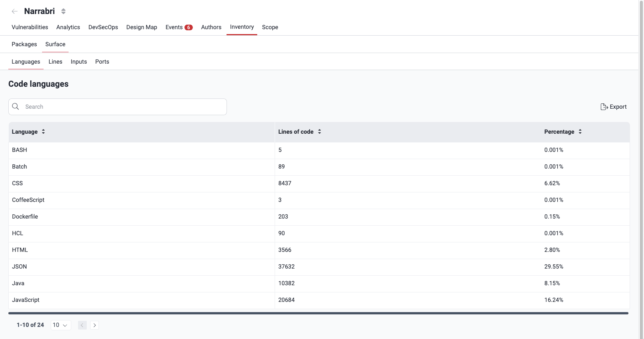
Task: Open the Authors tab
Action: [211, 27]
